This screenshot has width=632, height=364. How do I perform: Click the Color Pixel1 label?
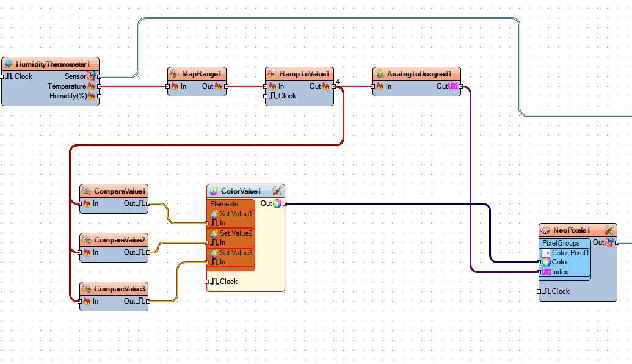point(570,253)
